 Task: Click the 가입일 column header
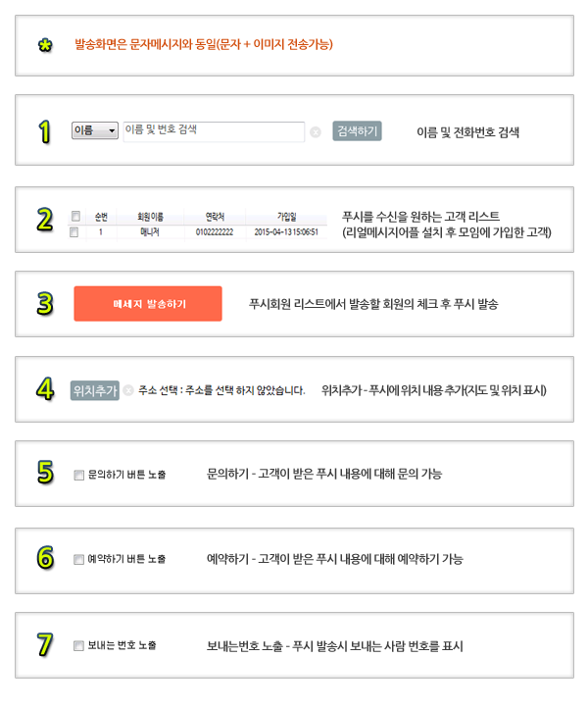286,217
